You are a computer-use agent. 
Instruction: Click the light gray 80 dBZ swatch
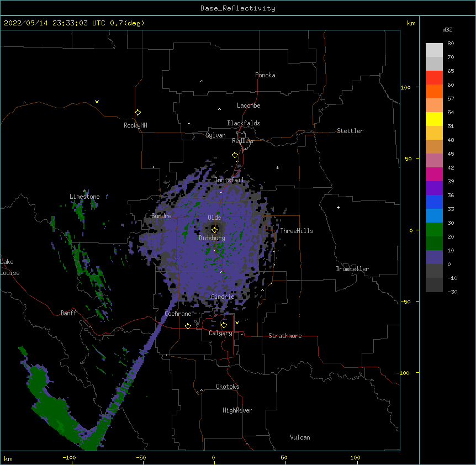point(434,50)
